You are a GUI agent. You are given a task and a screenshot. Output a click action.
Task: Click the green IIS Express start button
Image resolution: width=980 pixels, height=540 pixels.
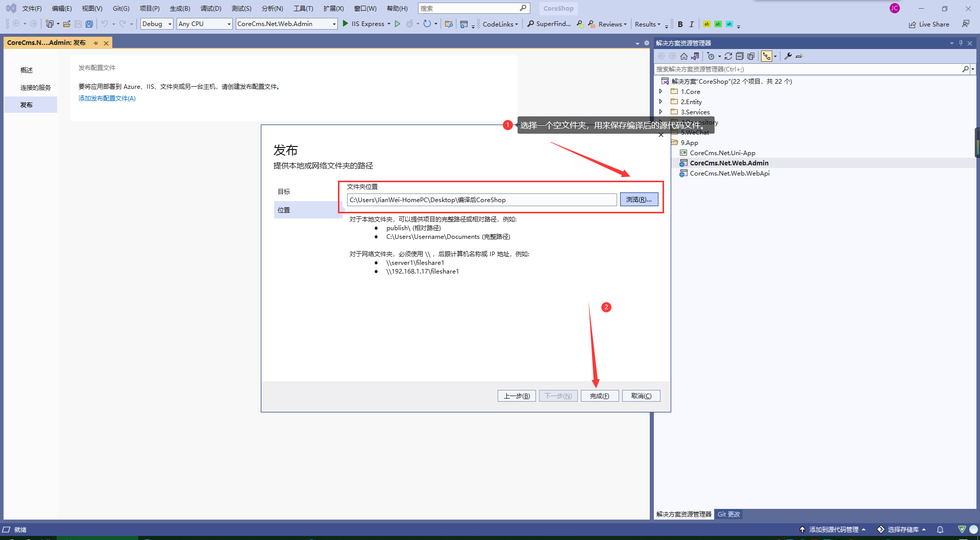pos(346,24)
